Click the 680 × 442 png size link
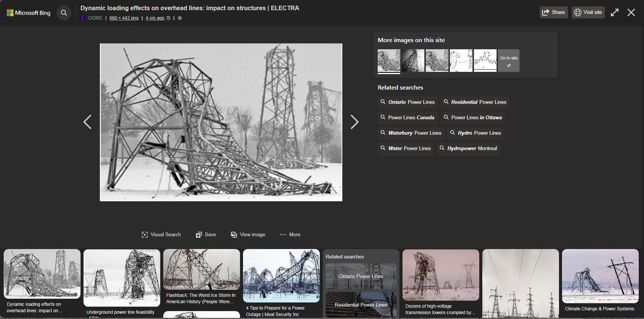The image size is (644, 319). 124,18
